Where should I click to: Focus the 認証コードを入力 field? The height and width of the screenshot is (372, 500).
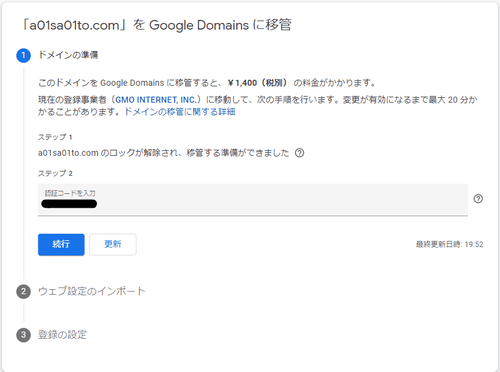(x=253, y=199)
